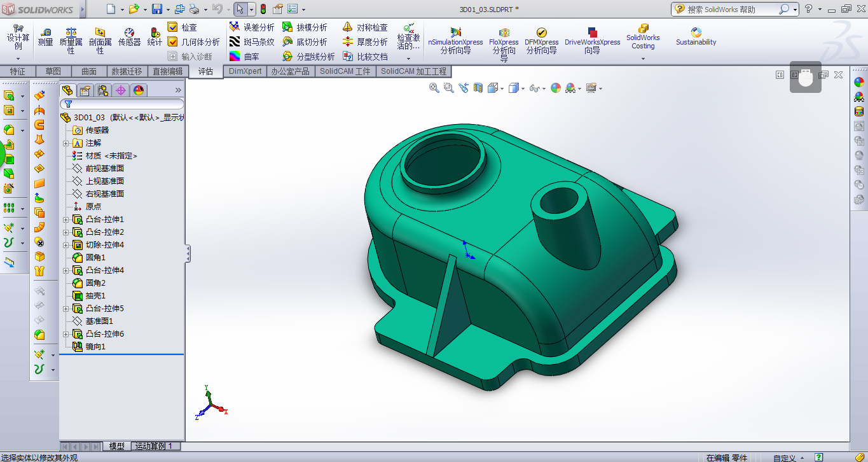Click the Select cursor tool
This screenshot has width=868, height=462.
[240, 10]
